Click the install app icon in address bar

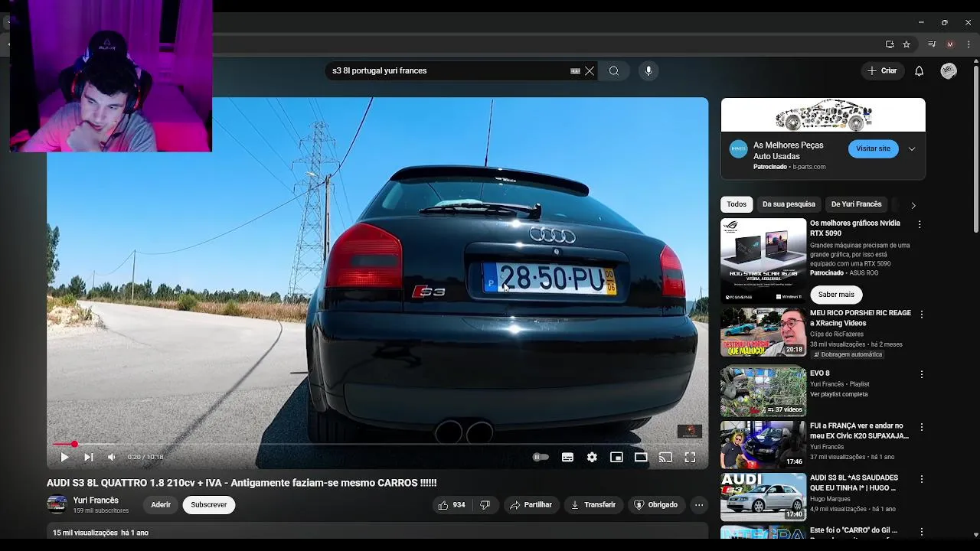point(890,44)
